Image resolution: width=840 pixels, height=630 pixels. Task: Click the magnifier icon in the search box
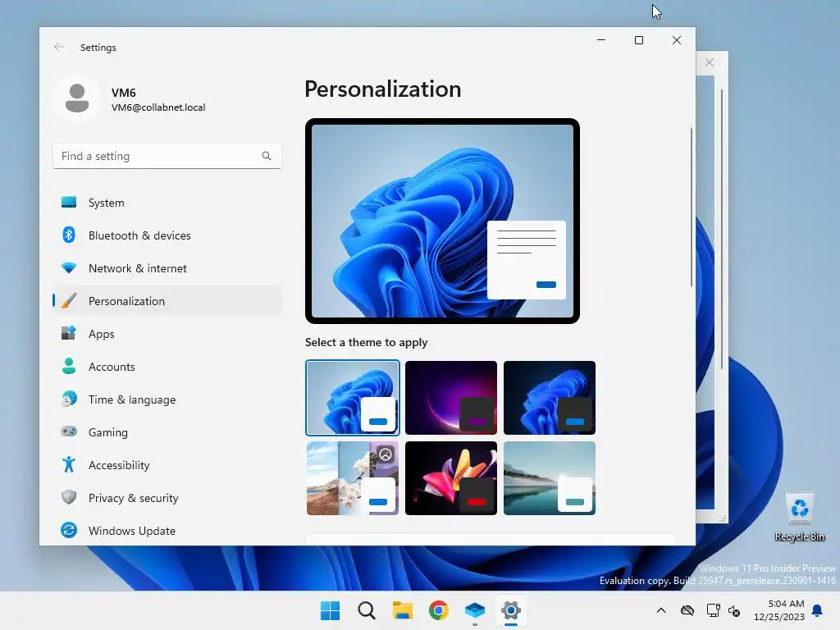click(x=267, y=156)
